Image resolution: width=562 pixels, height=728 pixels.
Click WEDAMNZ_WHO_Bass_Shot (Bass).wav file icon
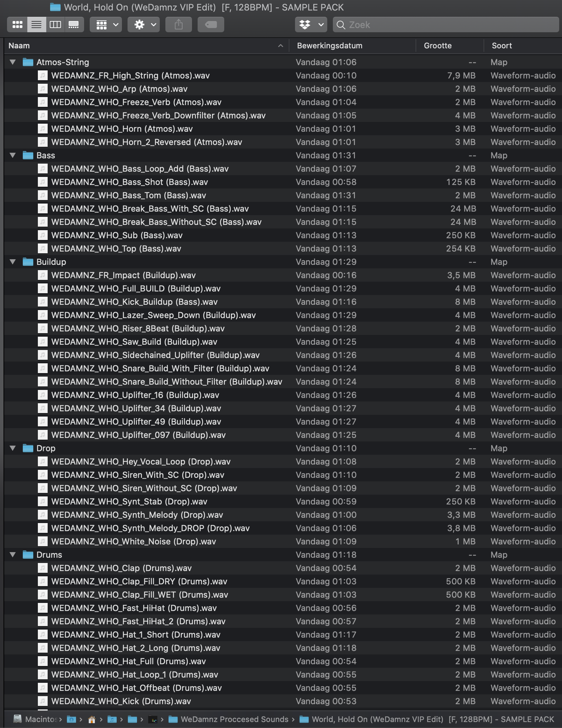(x=42, y=182)
